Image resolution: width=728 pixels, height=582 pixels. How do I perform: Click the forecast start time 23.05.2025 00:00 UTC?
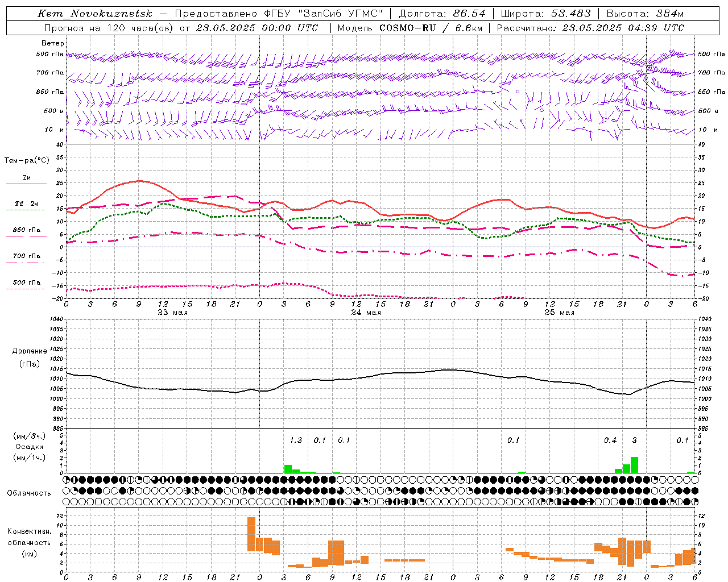coord(257,28)
